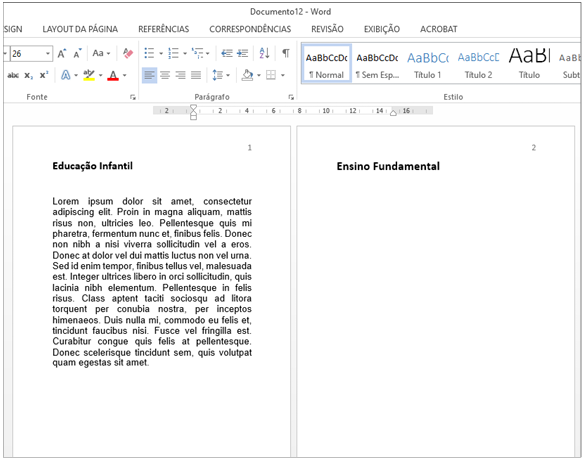Open the REFERÊNCIAS tab
Viewport: 582px width, 460px height.
pyautogui.click(x=164, y=29)
